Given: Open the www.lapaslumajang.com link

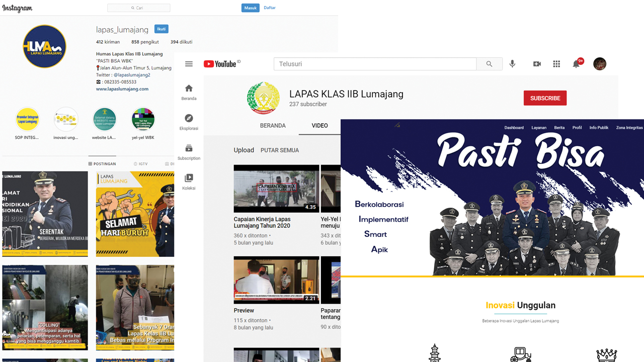Looking at the screenshot, I should pos(122,89).
